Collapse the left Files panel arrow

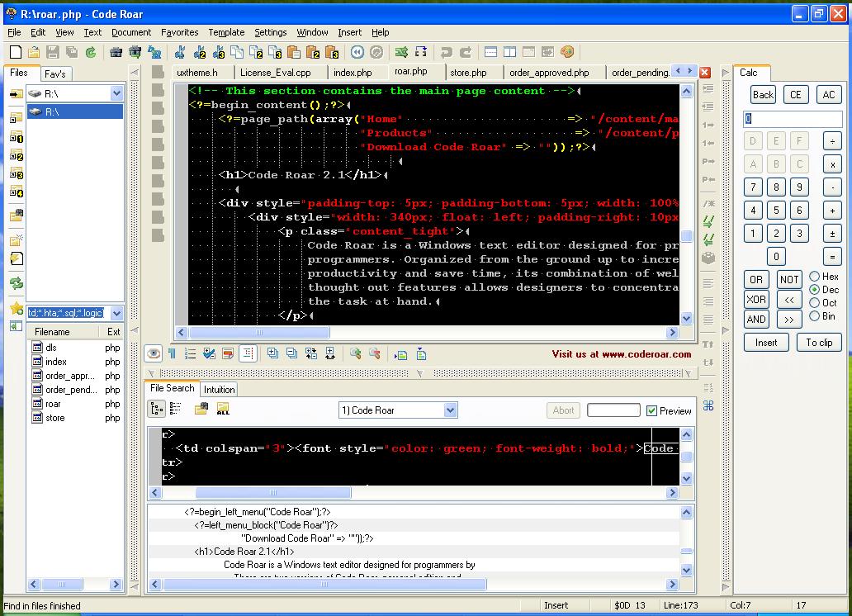click(135, 73)
